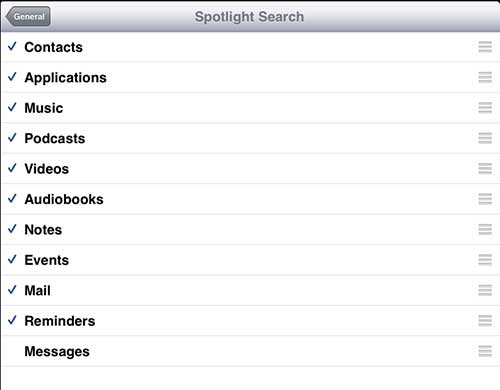Disable Podcasts in search results
Viewport: 500px width, 390px height.
pos(250,138)
